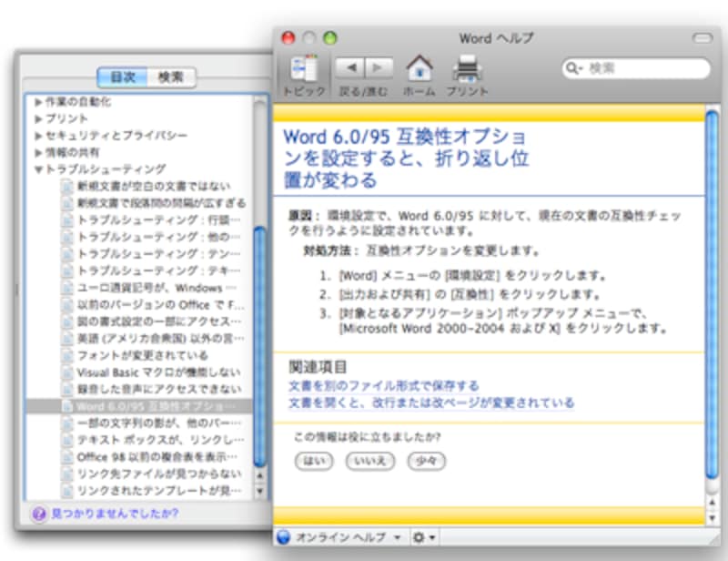Open topic リンク先ファイルが見つからない
Image resolution: width=728 pixels, height=561 pixels.
click(159, 474)
